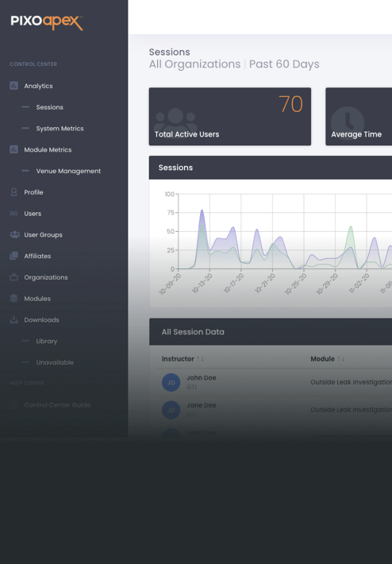The width and height of the screenshot is (392, 564).
Task: Click Past 60 Days filter text
Action: 284,64
